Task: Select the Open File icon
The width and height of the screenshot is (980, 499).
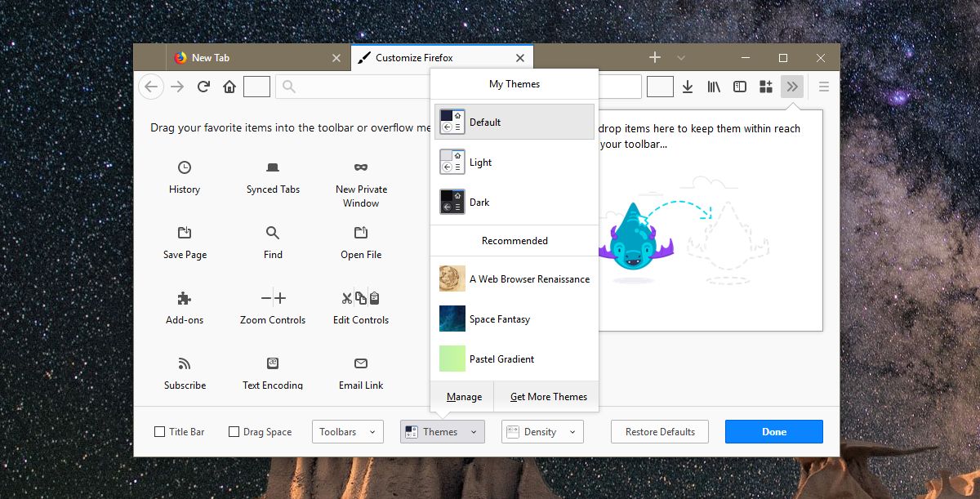Action: coord(361,233)
